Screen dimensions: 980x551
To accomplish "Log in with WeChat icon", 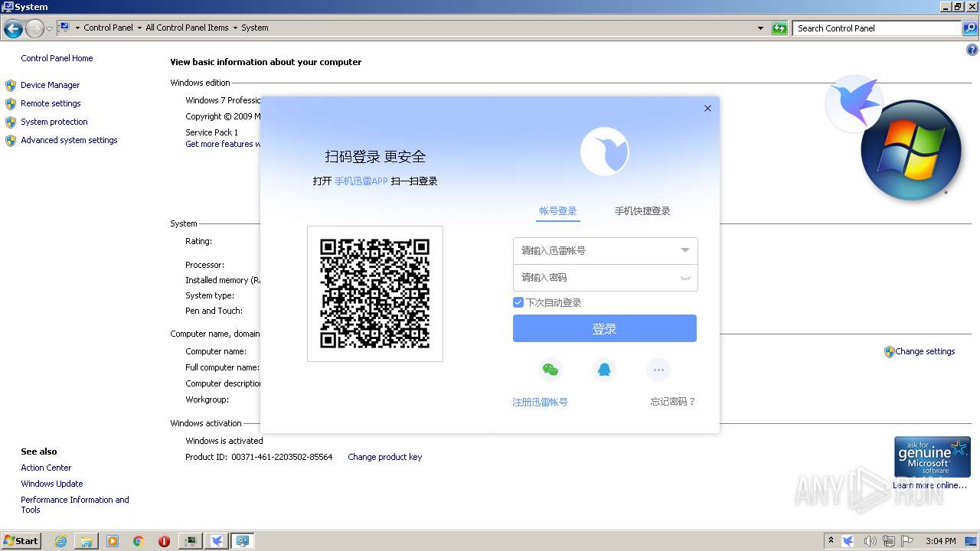I will tap(550, 370).
